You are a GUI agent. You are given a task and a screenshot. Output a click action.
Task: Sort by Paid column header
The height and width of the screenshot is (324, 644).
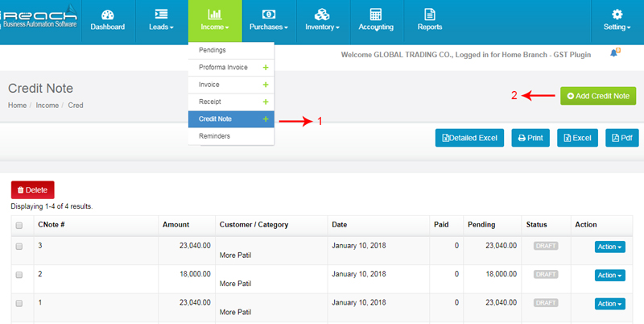point(441,225)
